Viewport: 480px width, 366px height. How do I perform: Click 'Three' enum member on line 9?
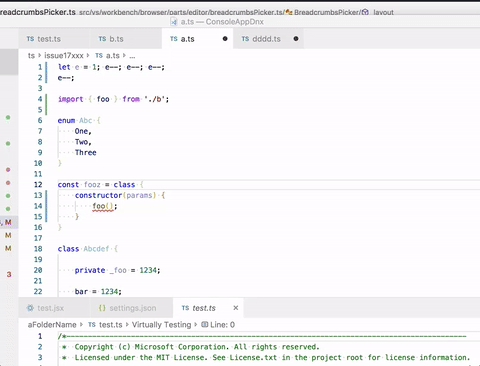tap(86, 153)
